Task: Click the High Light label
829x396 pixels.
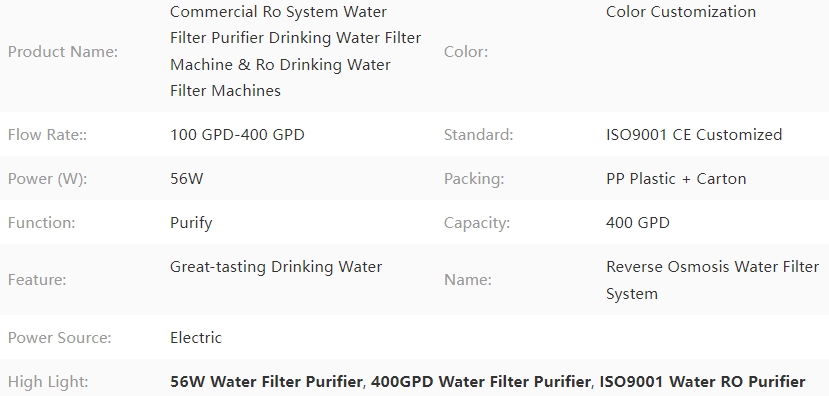Action: [48, 381]
